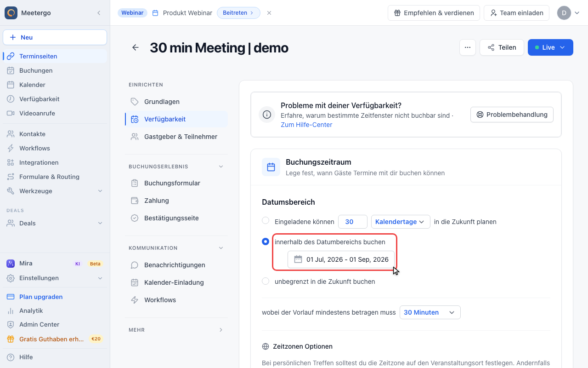
Task: Click the Team einladen button
Action: click(516, 13)
